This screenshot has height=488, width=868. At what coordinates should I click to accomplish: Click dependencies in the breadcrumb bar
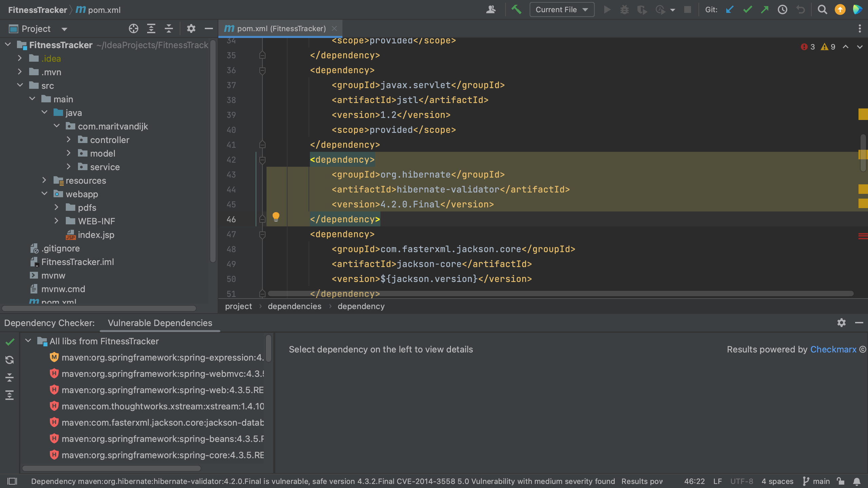294,306
